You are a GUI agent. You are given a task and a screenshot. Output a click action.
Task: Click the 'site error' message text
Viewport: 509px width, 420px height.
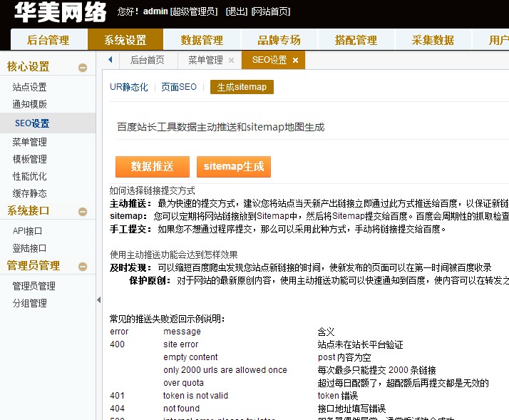181,344
